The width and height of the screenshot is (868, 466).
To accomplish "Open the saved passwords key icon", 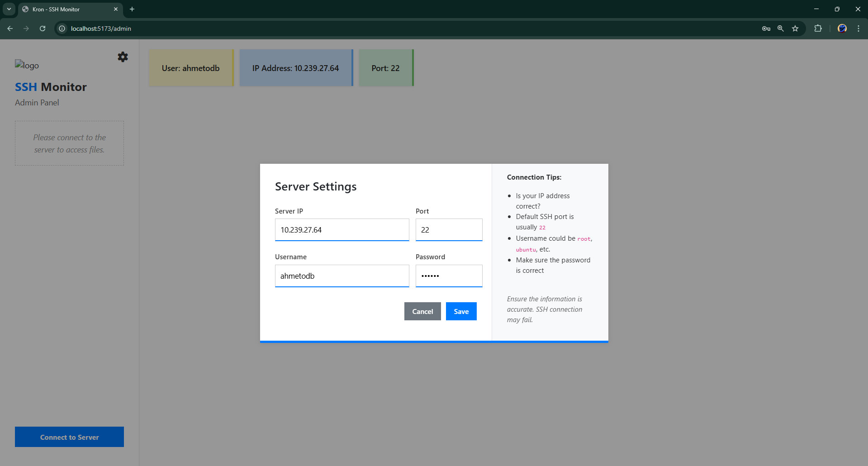I will click(766, 28).
